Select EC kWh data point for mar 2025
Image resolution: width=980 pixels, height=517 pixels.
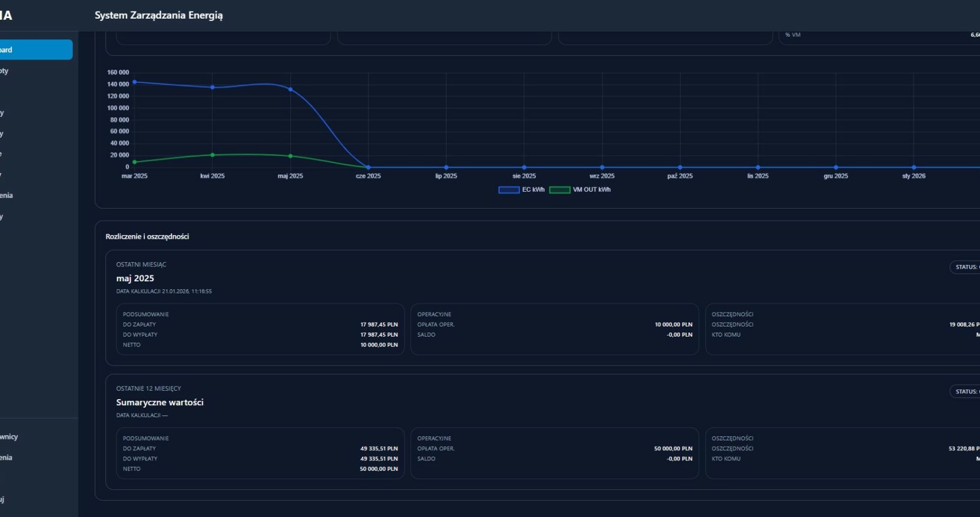(135, 82)
